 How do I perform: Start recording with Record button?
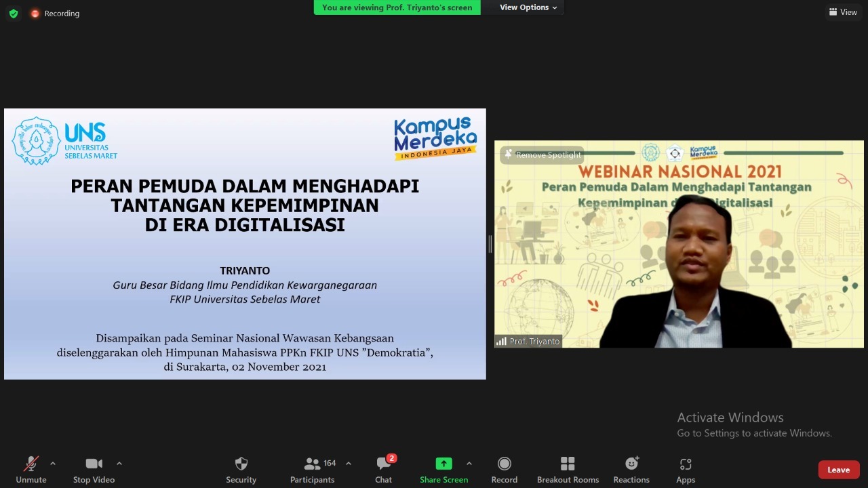[x=504, y=470]
